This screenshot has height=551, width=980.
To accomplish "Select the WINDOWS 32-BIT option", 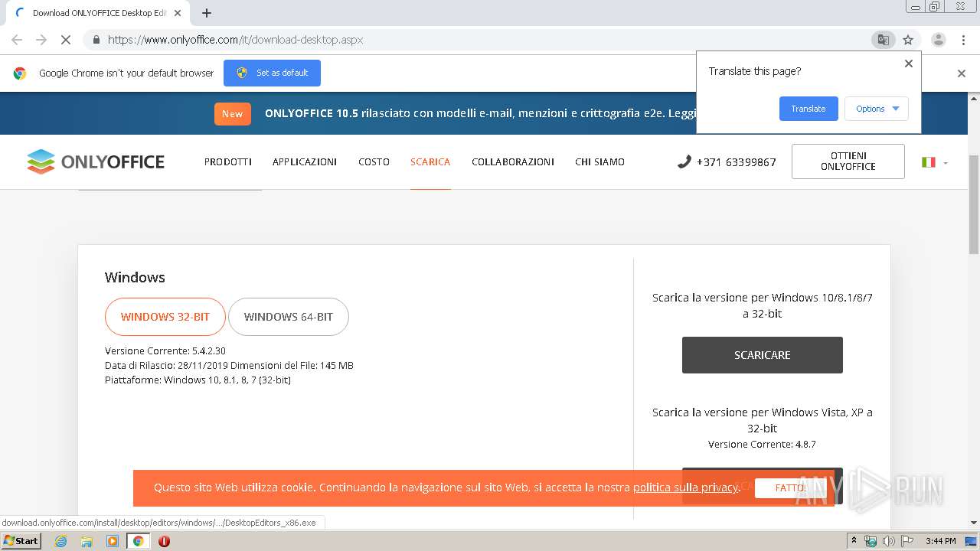I will click(x=165, y=317).
